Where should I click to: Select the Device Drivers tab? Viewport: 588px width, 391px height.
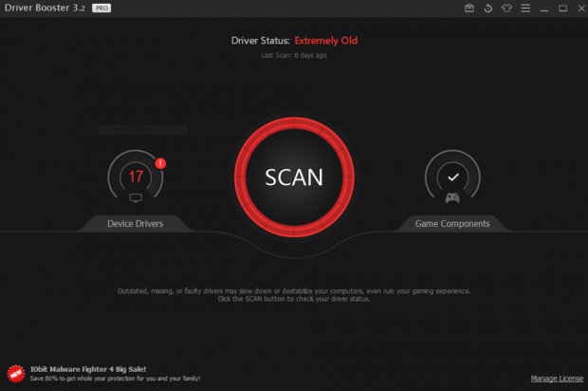(135, 224)
